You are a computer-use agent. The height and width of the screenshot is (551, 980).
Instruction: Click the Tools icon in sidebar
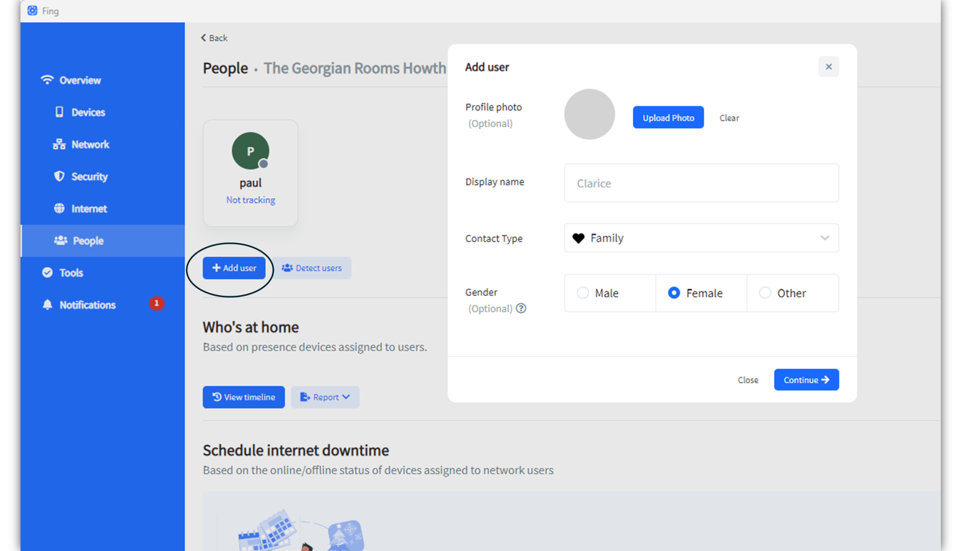[47, 272]
